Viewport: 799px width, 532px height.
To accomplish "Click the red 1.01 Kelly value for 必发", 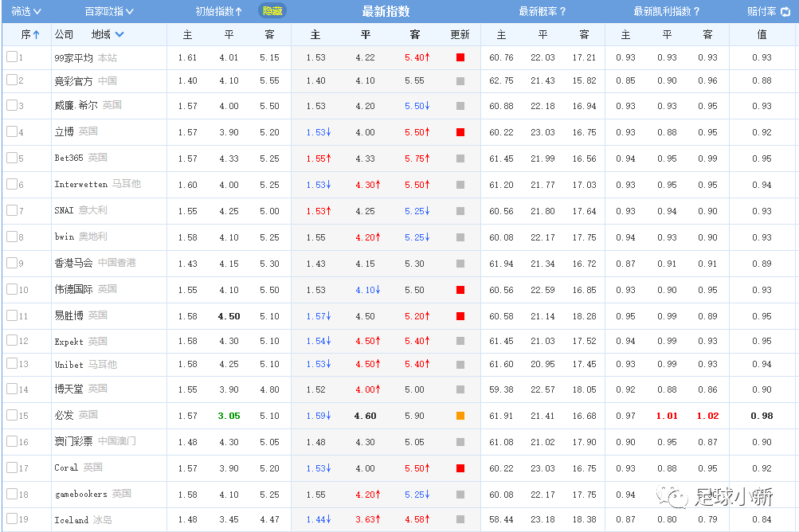I will click(x=667, y=416).
